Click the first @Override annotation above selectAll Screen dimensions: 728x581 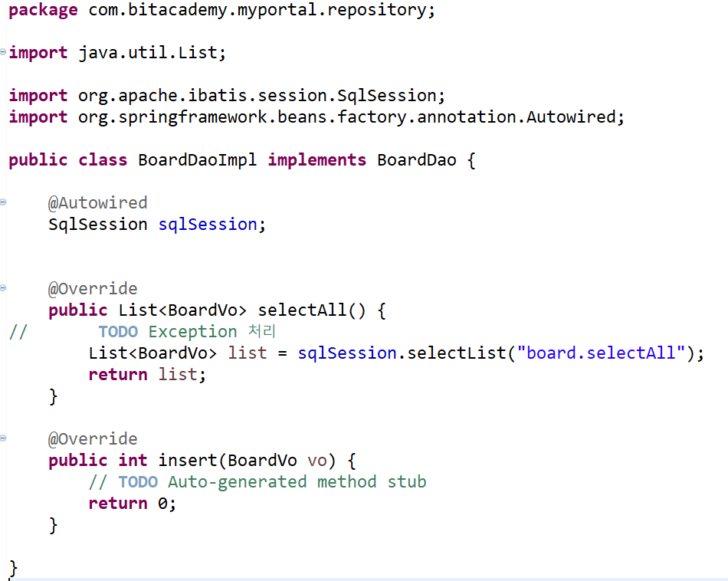(93, 289)
